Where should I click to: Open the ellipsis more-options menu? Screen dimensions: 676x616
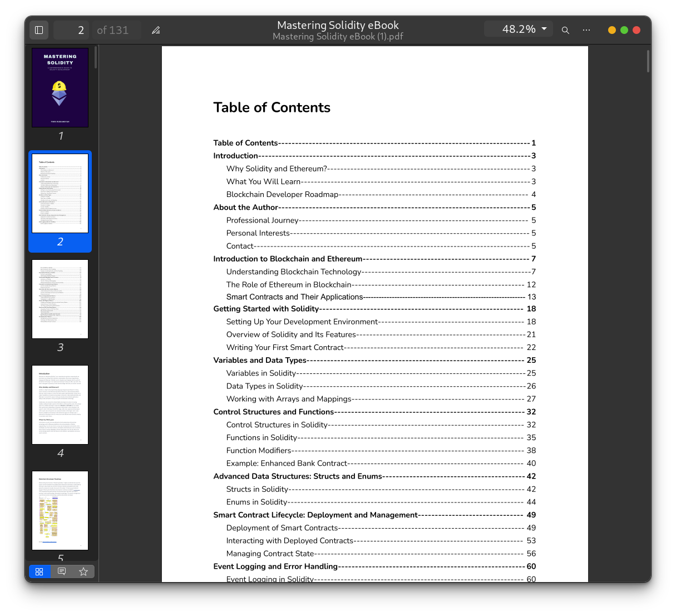586,30
